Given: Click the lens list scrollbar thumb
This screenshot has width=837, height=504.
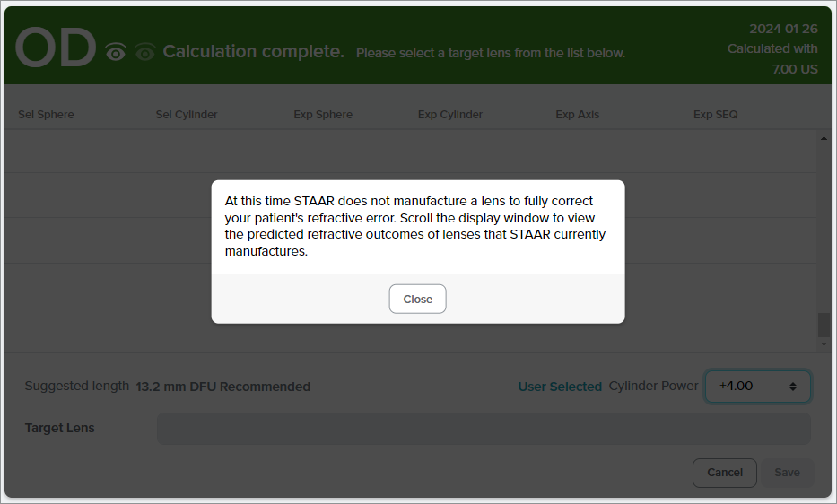Looking at the screenshot, I should 824,325.
